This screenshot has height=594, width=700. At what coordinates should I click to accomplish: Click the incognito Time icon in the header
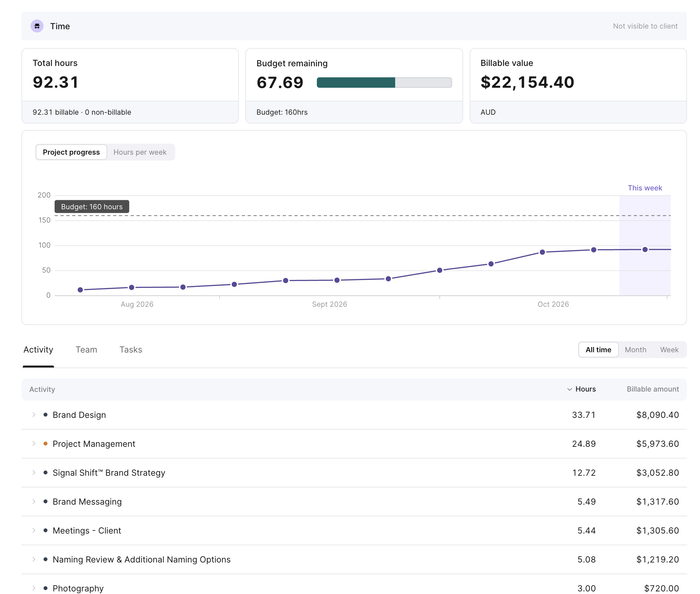(37, 26)
